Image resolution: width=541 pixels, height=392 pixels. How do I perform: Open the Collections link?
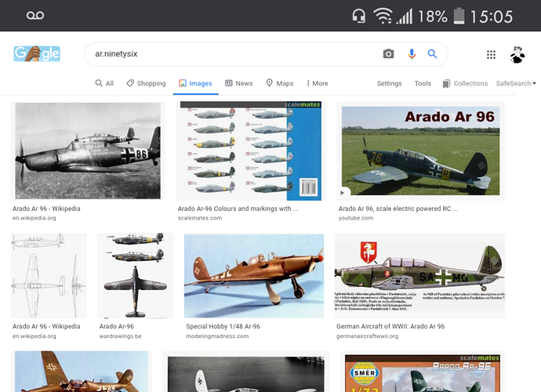coord(465,83)
